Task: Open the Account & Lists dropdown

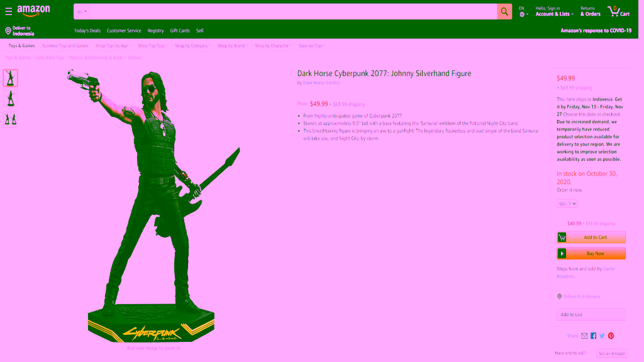Action: 554,11
